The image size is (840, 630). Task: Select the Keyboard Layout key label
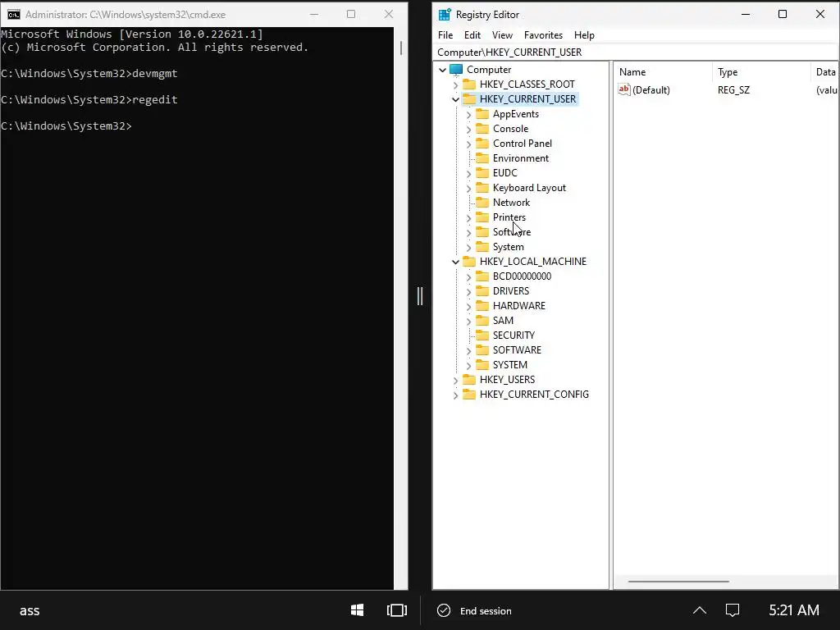point(529,188)
